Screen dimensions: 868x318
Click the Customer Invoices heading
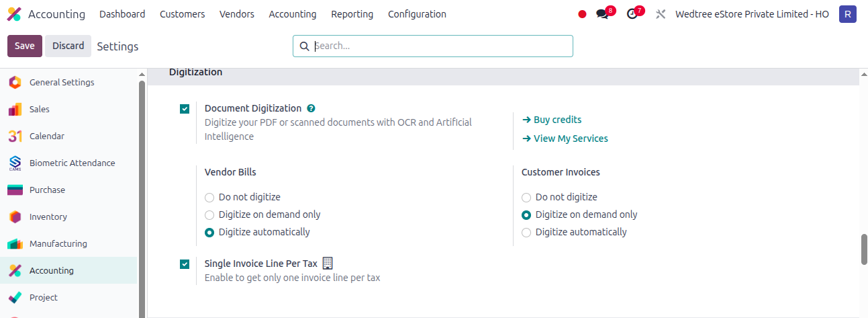click(561, 172)
